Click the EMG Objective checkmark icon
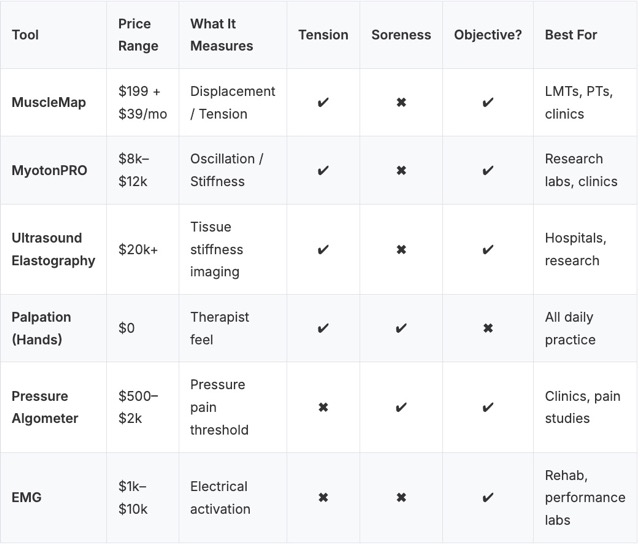This screenshot has width=640, height=544. (x=487, y=498)
